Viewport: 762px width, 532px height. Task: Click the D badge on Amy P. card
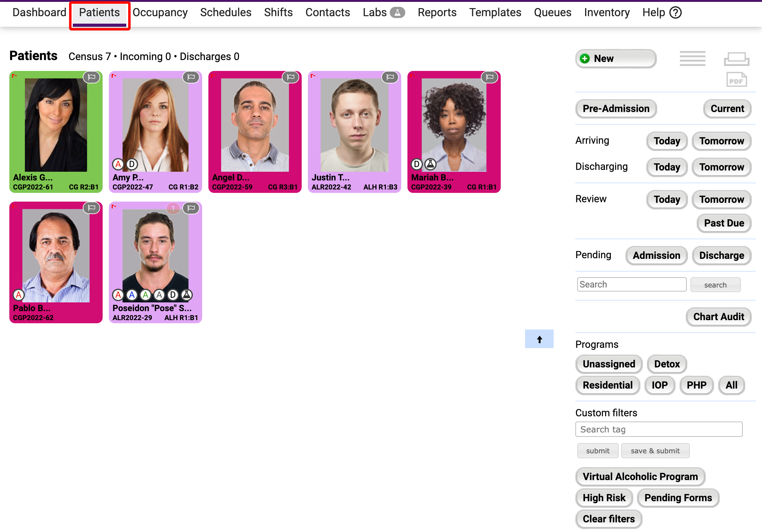tap(132, 164)
